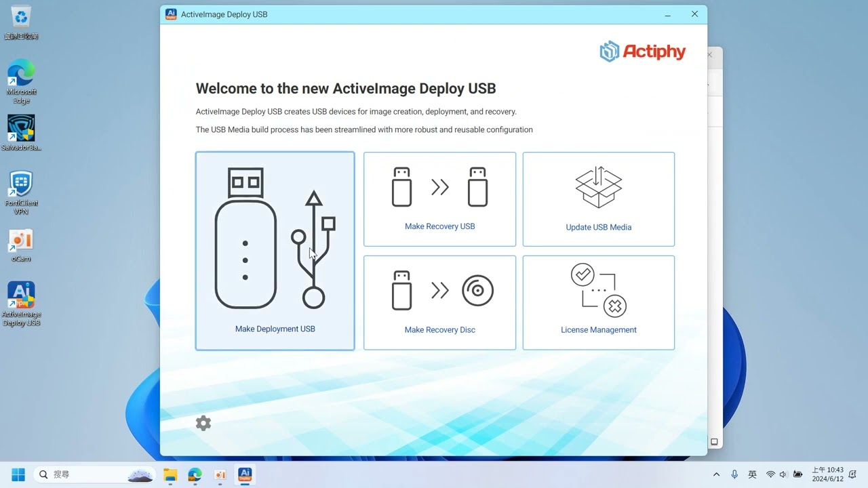Click the ActiveImage Deploy USB window title text
This screenshot has height=488, width=868.
pos(224,14)
